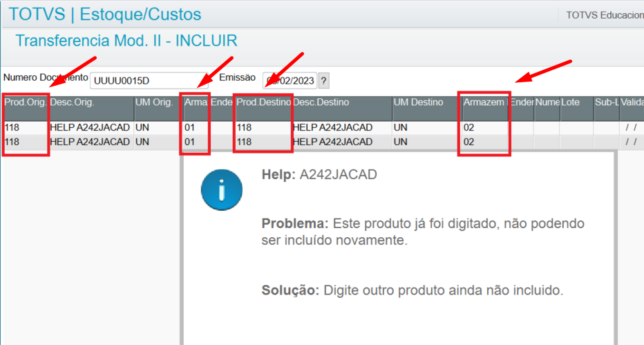Click second row UM Destino UN cell
Image resolution: width=644 pixels, height=345 pixels.
click(x=427, y=142)
